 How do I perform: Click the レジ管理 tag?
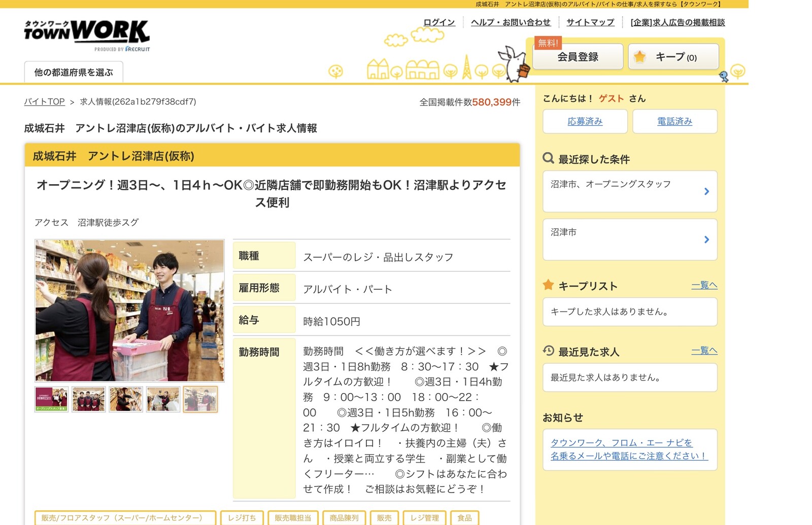(x=424, y=518)
